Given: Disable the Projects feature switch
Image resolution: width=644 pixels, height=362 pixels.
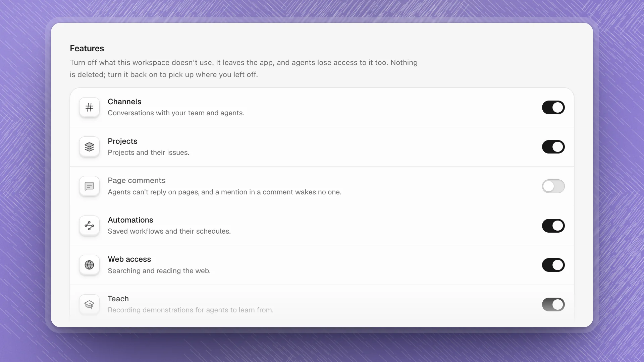Looking at the screenshot, I should [553, 147].
